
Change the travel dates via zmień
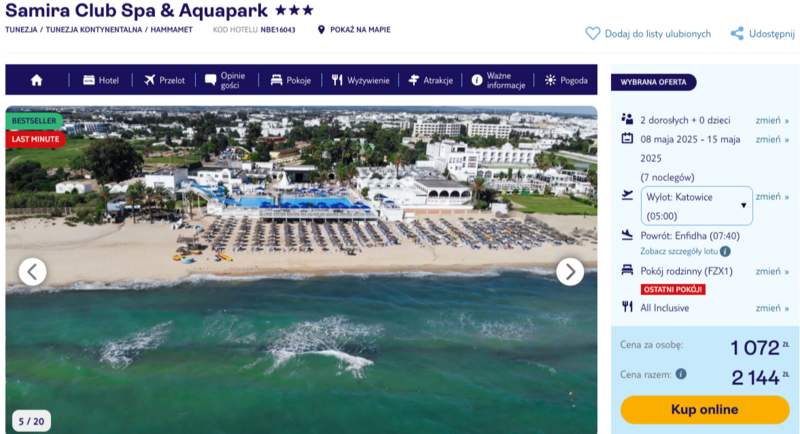pos(772,139)
